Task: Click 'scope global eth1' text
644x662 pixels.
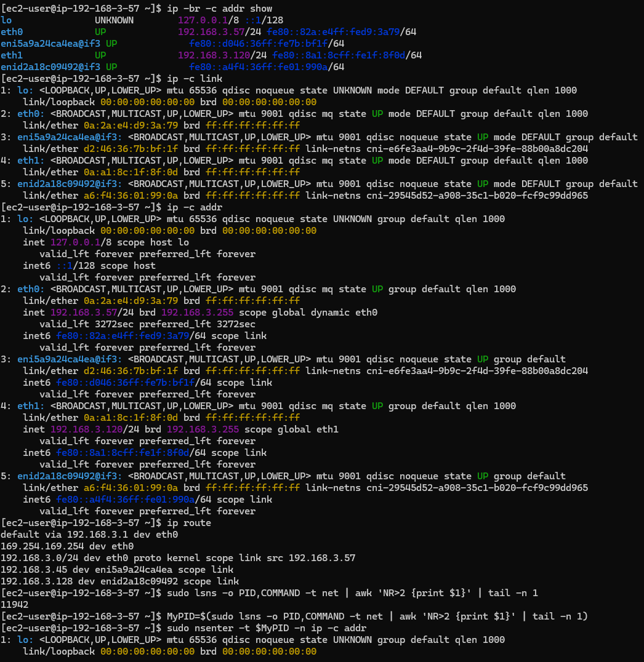Action: [292, 429]
